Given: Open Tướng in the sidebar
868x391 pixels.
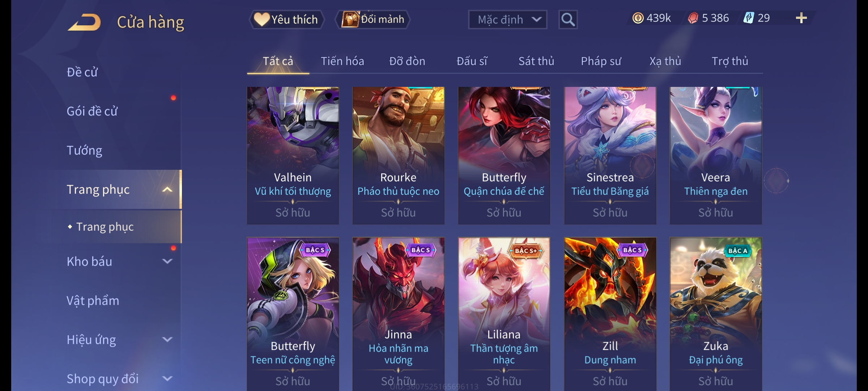Looking at the screenshot, I should click(x=84, y=151).
